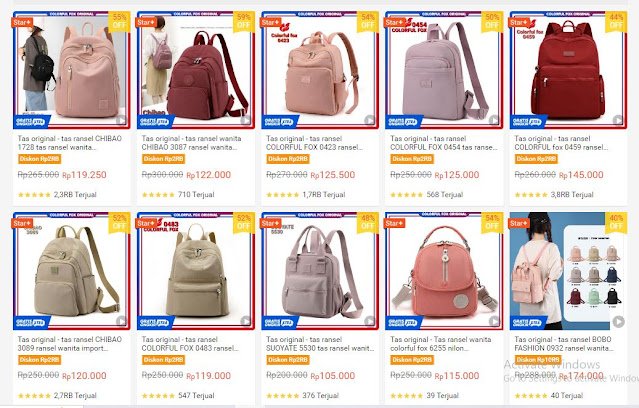
Task: Click Diskon Rp10RB tag on BOBO FASHION
Action: click(538, 360)
